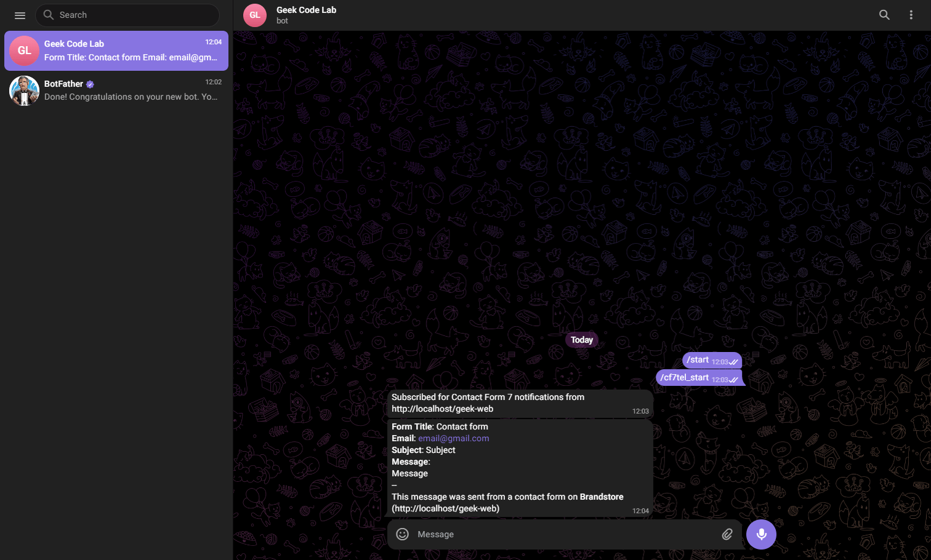Click the /start command message
This screenshot has height=560, width=931.
click(x=712, y=360)
